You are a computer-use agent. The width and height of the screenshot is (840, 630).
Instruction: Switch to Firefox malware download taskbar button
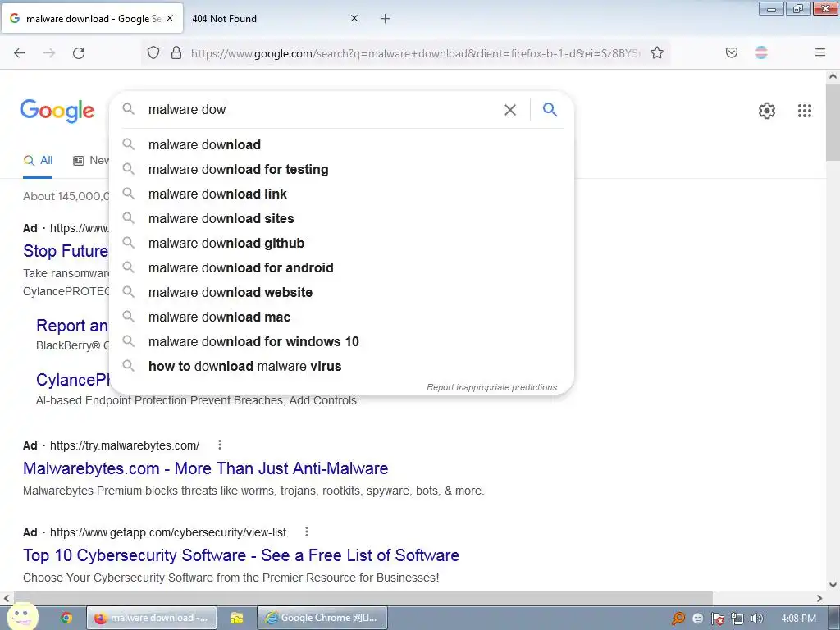pos(152,618)
